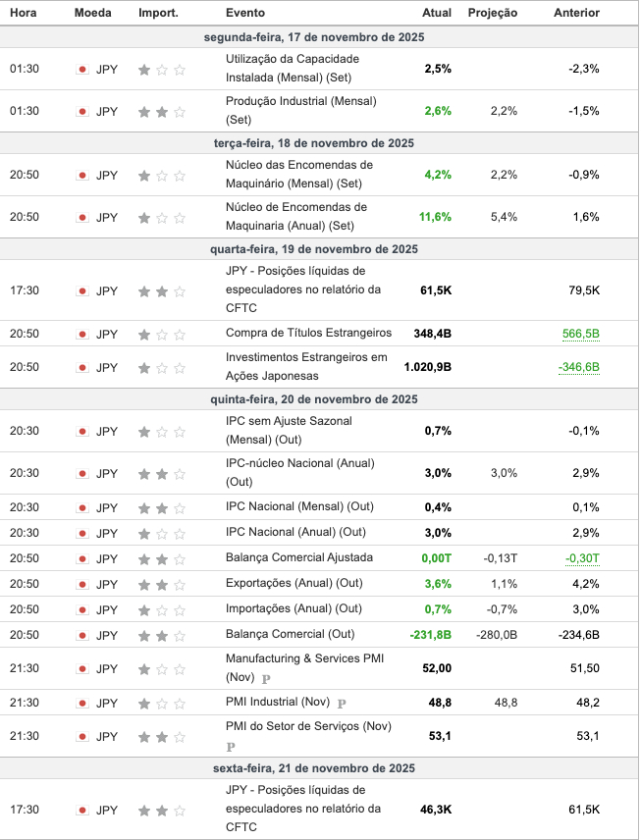Click the preliminary 'P' icon for Manufacturing & Services PMI
Viewport: 641px width, 840px height.
(266, 678)
